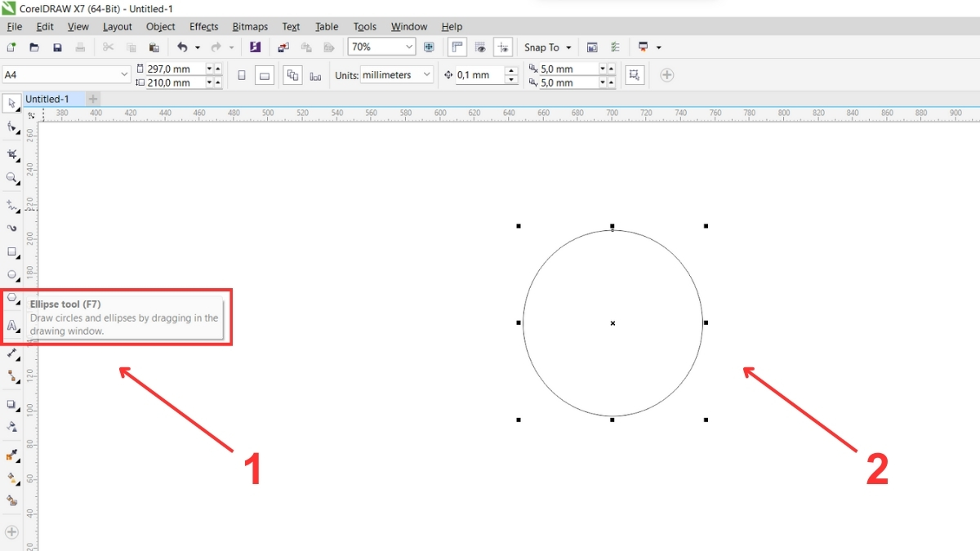Expand the Application launcher dropdown arrow

tap(659, 47)
